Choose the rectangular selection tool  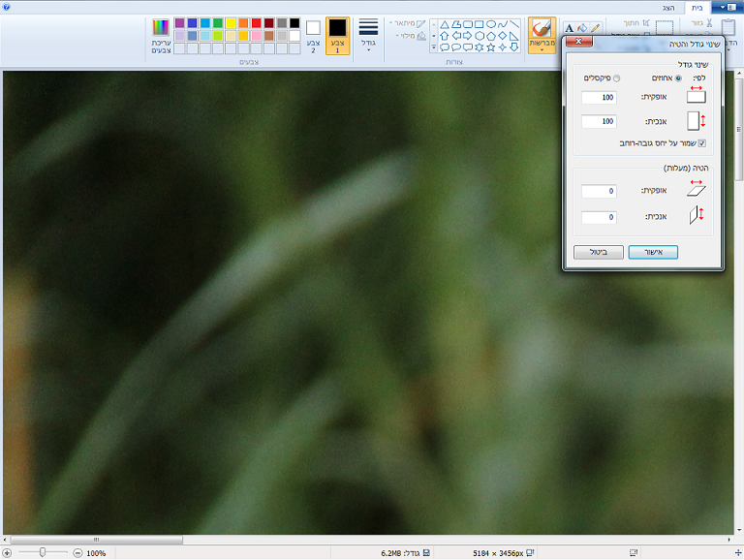[x=665, y=27]
